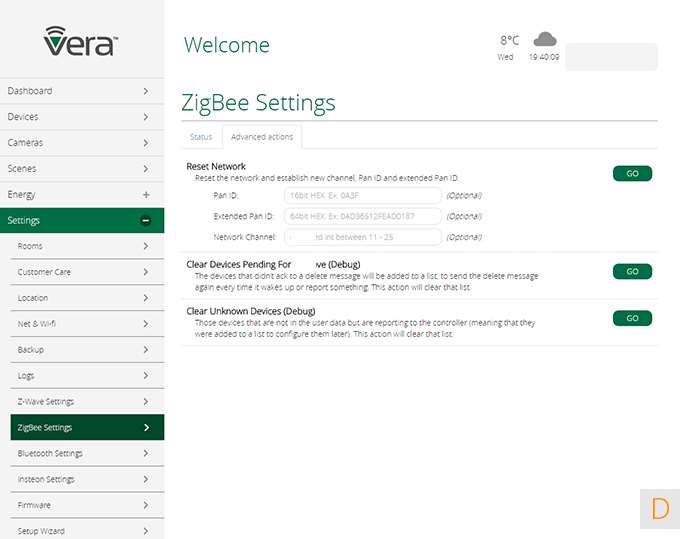Image resolution: width=690 pixels, height=539 pixels.
Task: Click the Pan ID input field
Action: (362, 196)
